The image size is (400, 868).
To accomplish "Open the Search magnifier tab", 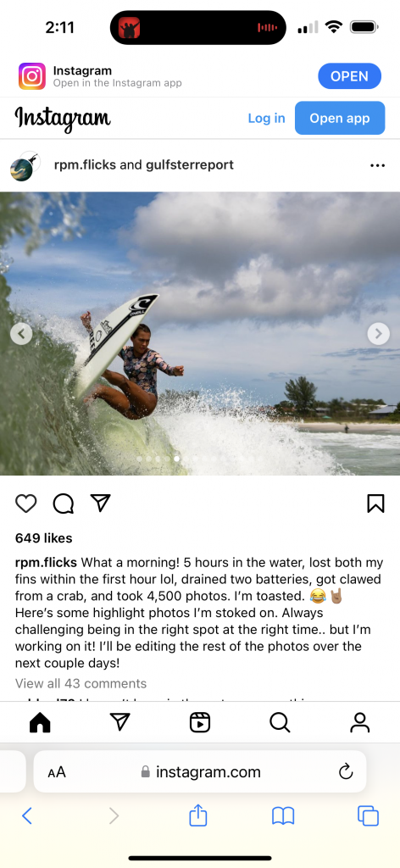I will click(x=280, y=722).
